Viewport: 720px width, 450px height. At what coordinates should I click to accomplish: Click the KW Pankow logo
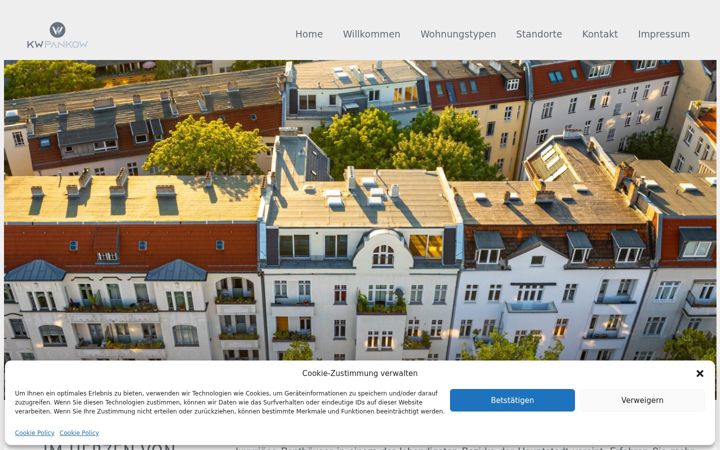tap(57, 35)
